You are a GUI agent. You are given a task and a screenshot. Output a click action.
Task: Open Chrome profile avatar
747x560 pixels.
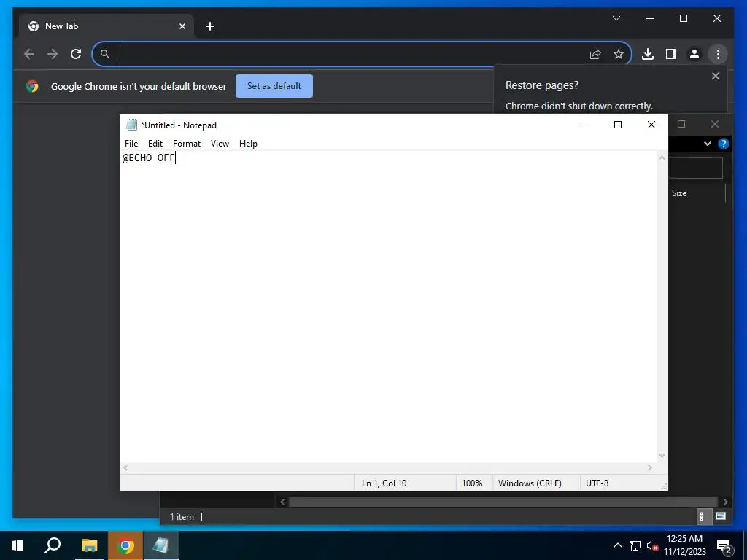(694, 54)
